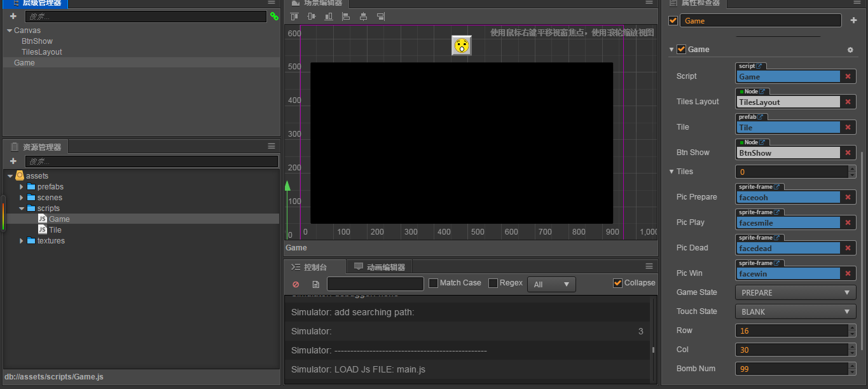Open the console panel menu icon
868x389 pixels.
[x=649, y=266]
